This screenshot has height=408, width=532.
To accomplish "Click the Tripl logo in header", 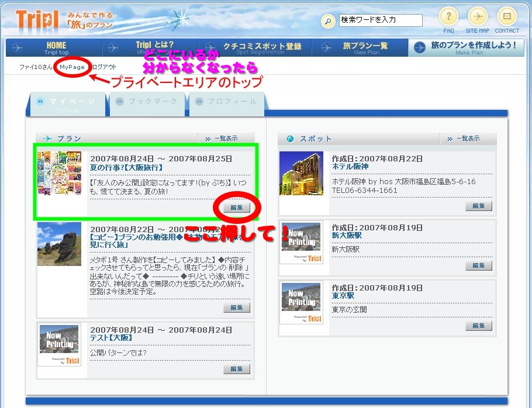I will coord(37,20).
